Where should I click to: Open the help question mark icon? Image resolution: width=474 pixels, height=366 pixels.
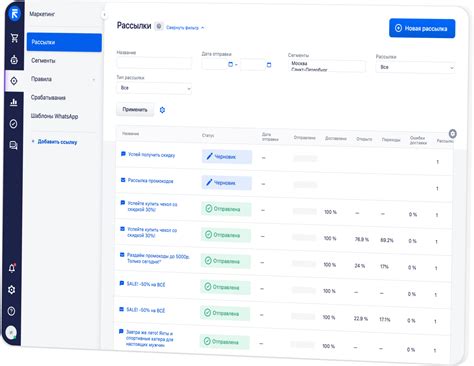click(11, 311)
